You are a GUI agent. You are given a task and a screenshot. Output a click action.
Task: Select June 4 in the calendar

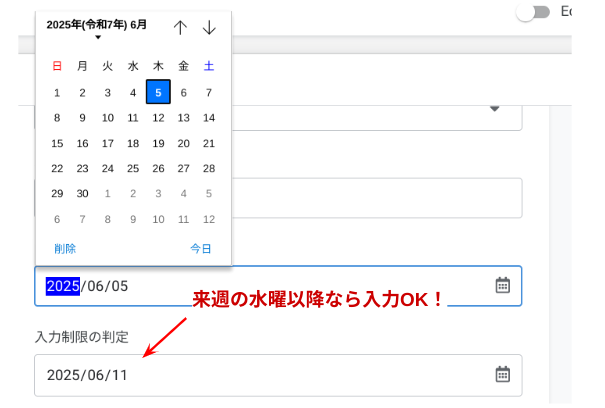(x=133, y=93)
